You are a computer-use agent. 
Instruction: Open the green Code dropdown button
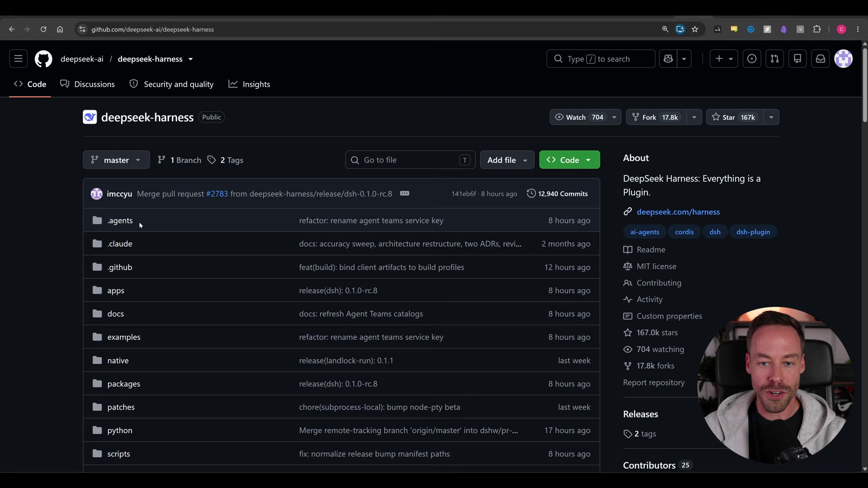(x=570, y=160)
